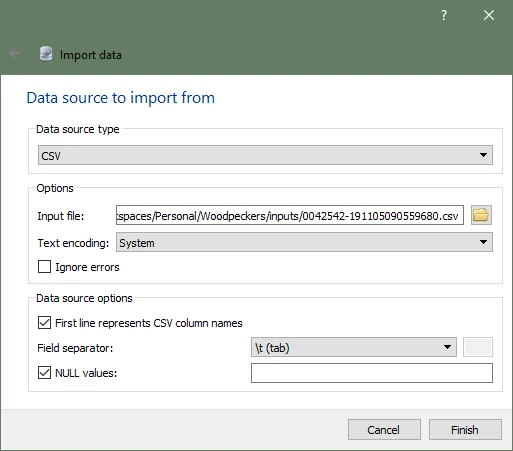Click the Field separator dropdown arrow

coord(447,347)
